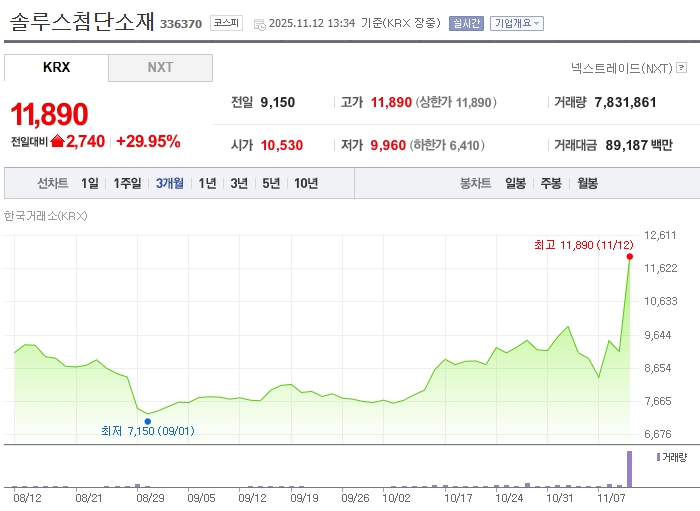
Task: Click the blue 최저 low marker dot
Action: 147,421
